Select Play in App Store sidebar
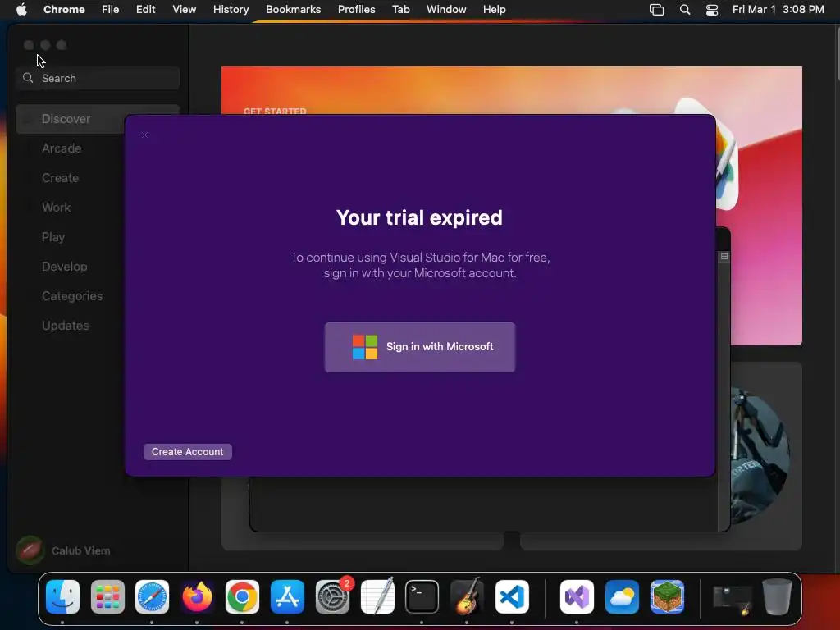The image size is (840, 630). tap(53, 237)
